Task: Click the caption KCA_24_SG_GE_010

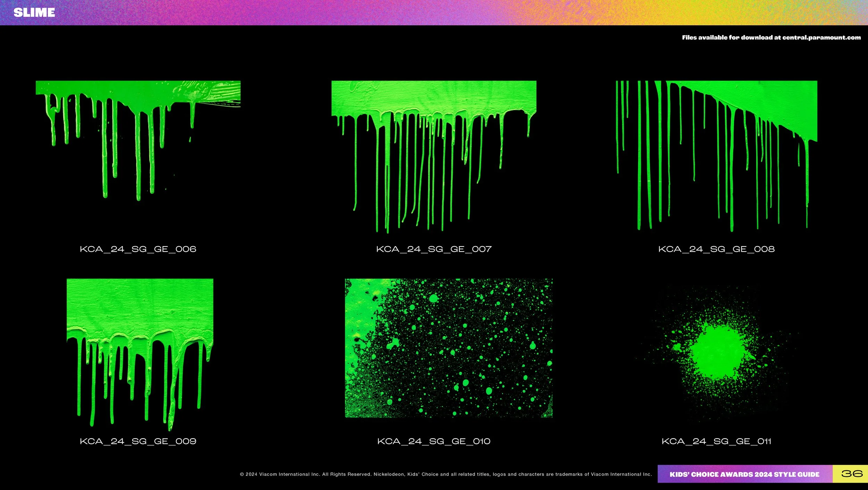Action: click(434, 441)
